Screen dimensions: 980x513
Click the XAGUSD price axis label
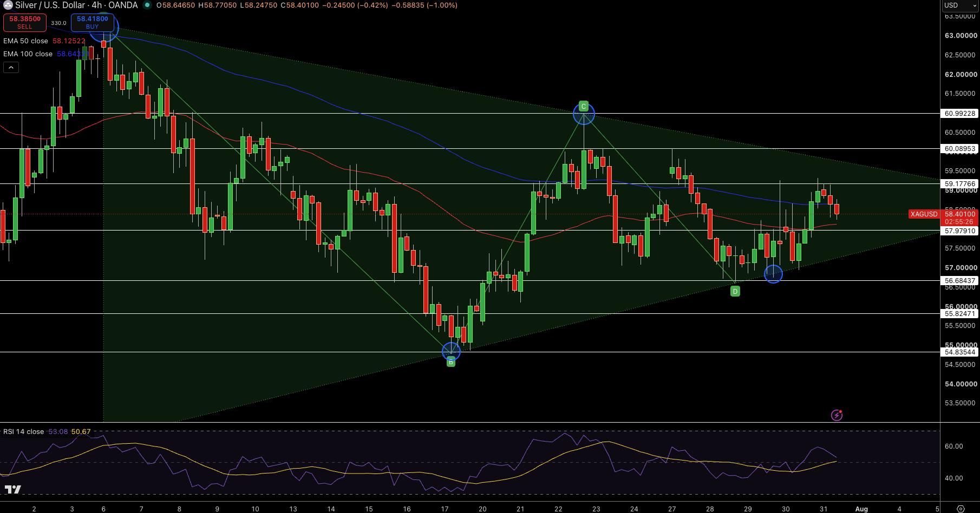(924, 214)
